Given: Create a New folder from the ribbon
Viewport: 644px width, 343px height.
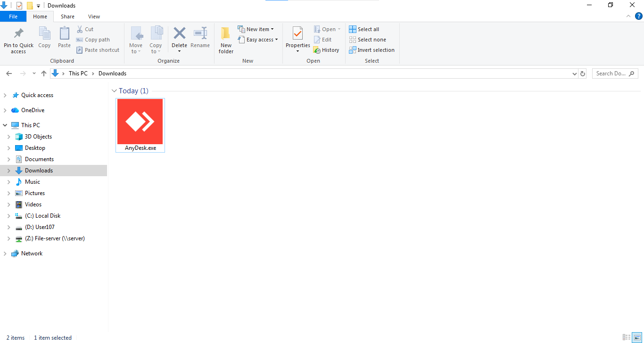Looking at the screenshot, I should tap(226, 40).
